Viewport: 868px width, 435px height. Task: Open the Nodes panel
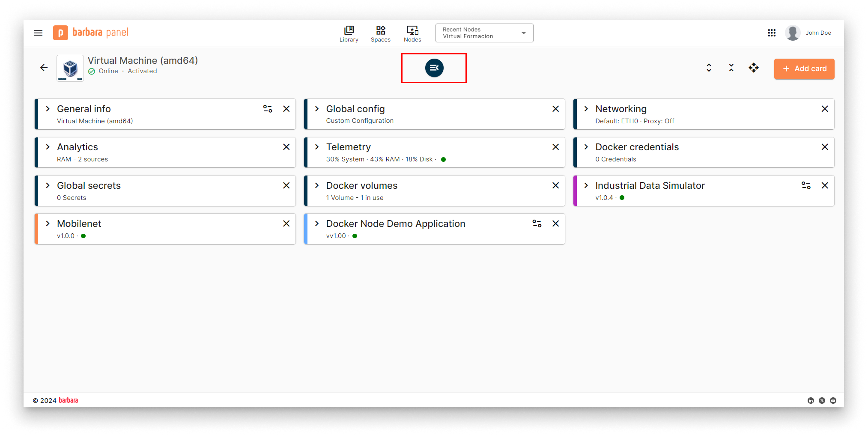(412, 33)
